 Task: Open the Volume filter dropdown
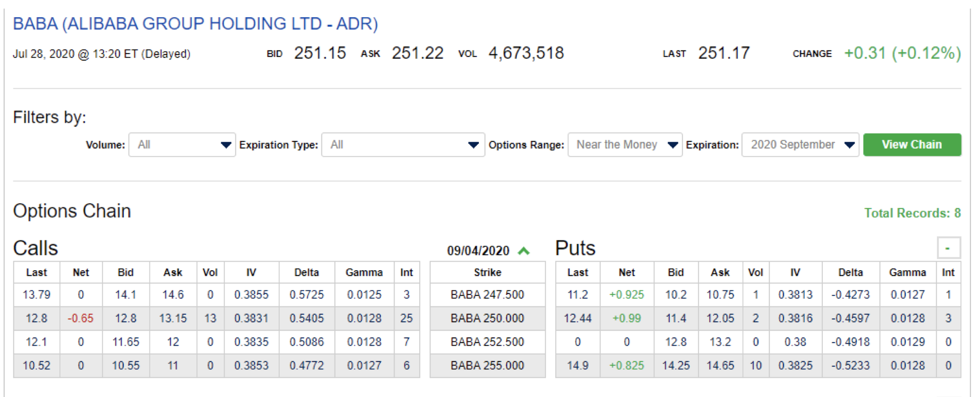[182, 145]
